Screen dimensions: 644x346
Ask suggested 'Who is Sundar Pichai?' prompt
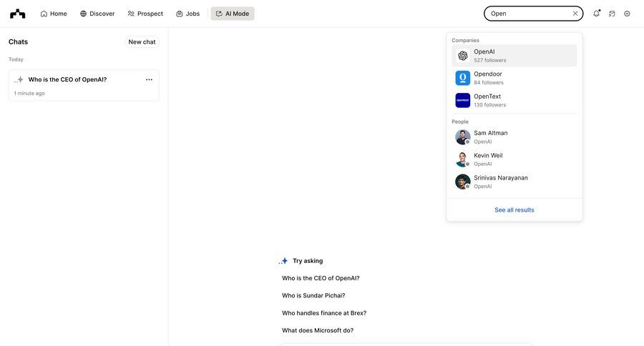click(313, 295)
